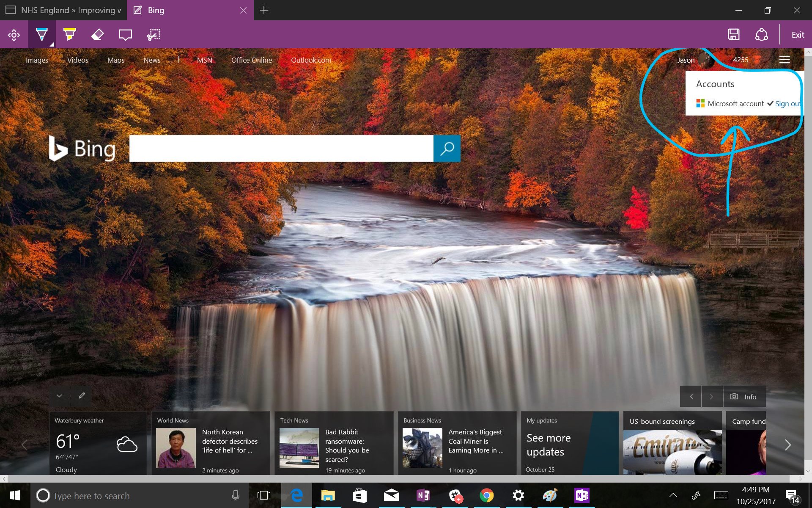
Task: Activate the pan or touch writing tool
Action: 14,35
